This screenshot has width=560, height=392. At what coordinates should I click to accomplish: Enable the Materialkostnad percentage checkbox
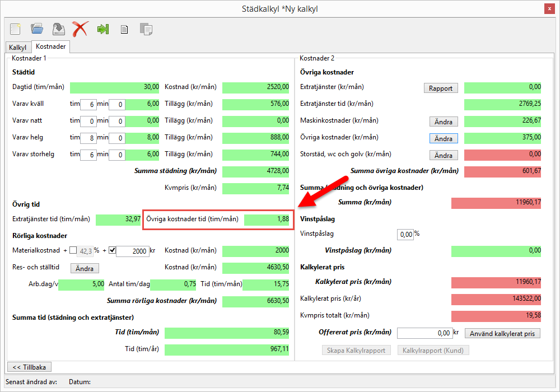73,250
